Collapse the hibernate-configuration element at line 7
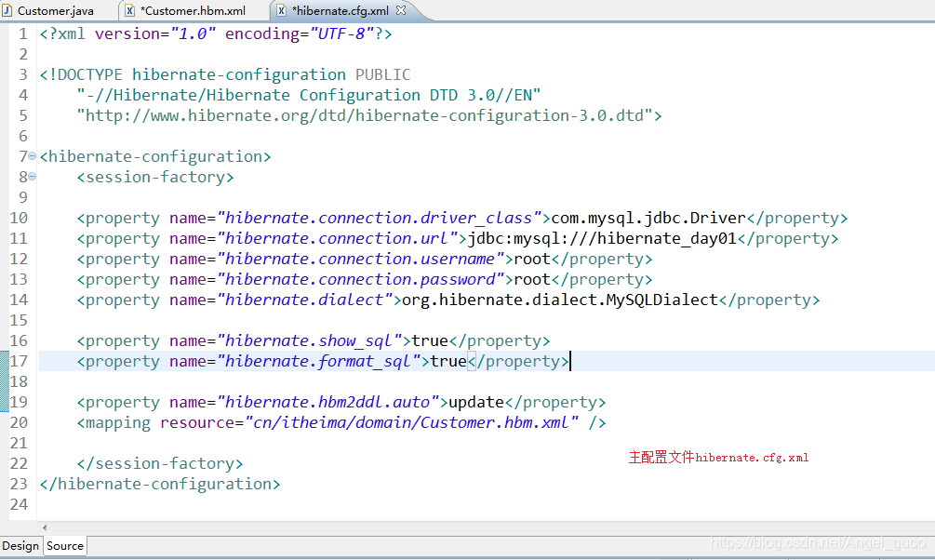The width and height of the screenshot is (935, 560). 33,156
